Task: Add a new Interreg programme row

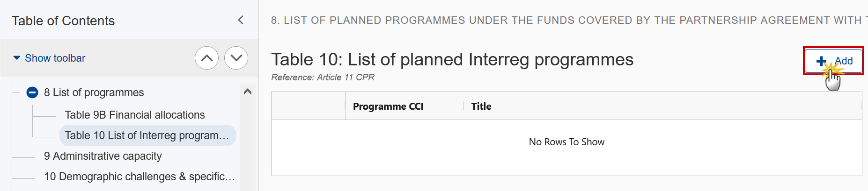Action: [x=834, y=61]
